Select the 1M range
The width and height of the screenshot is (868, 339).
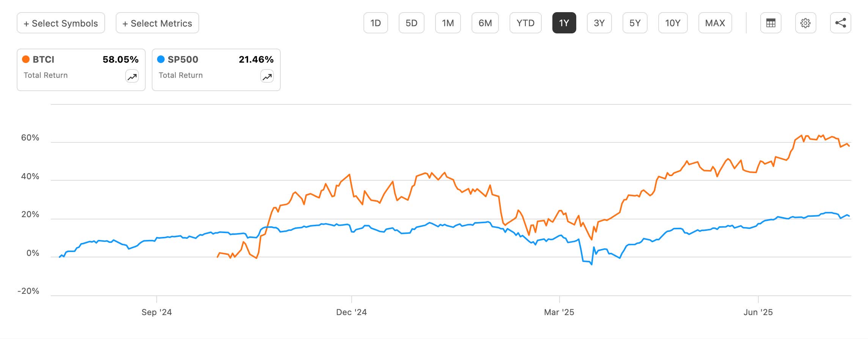pyautogui.click(x=448, y=23)
